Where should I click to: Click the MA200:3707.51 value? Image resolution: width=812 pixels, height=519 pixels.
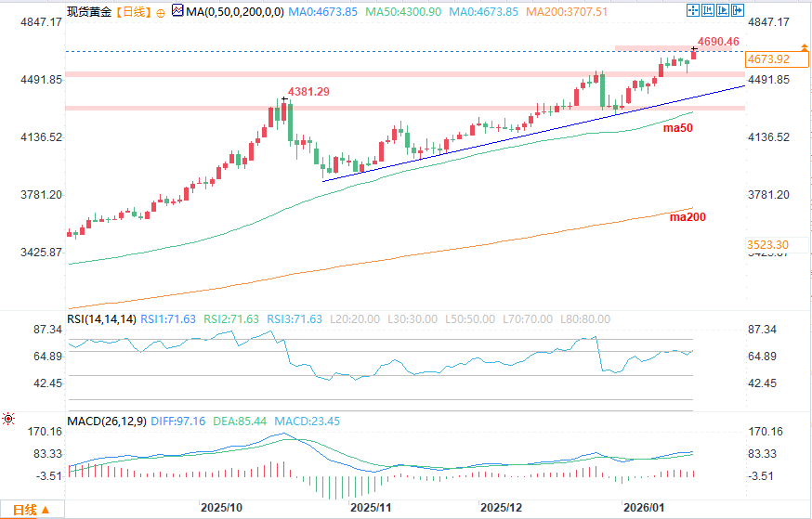567,12
